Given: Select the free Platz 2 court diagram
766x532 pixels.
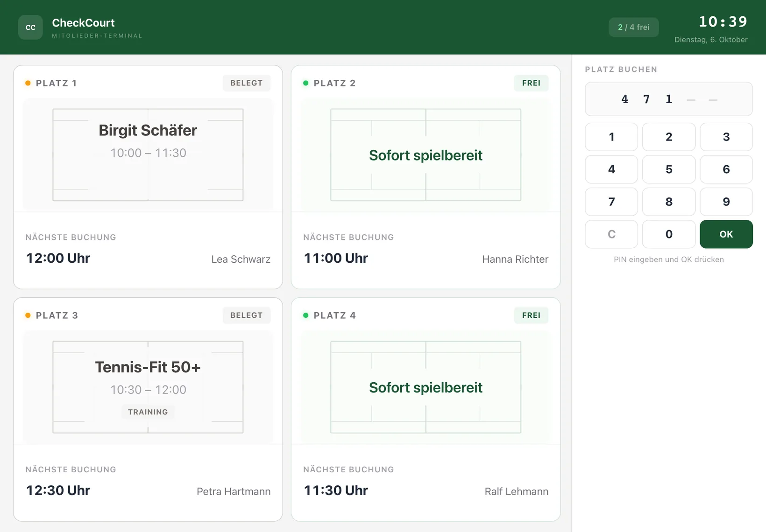Looking at the screenshot, I should coord(426,155).
